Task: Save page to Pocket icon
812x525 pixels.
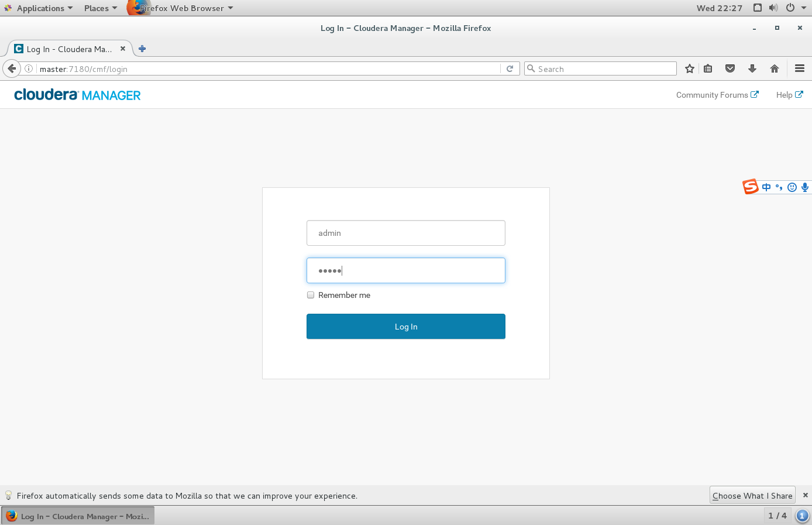Action: coord(730,68)
